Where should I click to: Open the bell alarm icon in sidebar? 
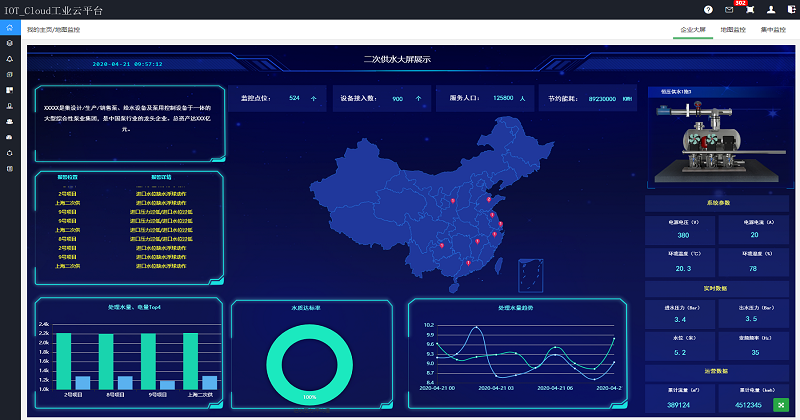point(10,59)
